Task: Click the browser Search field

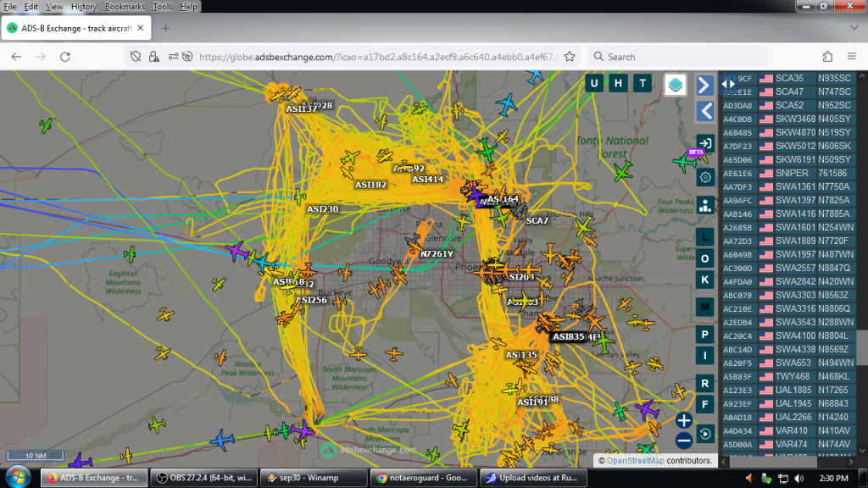Action: pos(677,57)
